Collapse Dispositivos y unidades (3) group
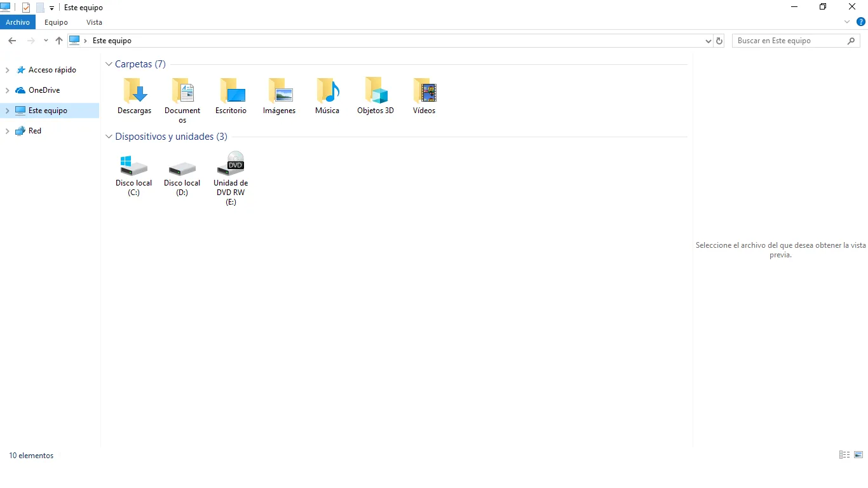Viewport: 868px width, 488px height. coord(109,137)
